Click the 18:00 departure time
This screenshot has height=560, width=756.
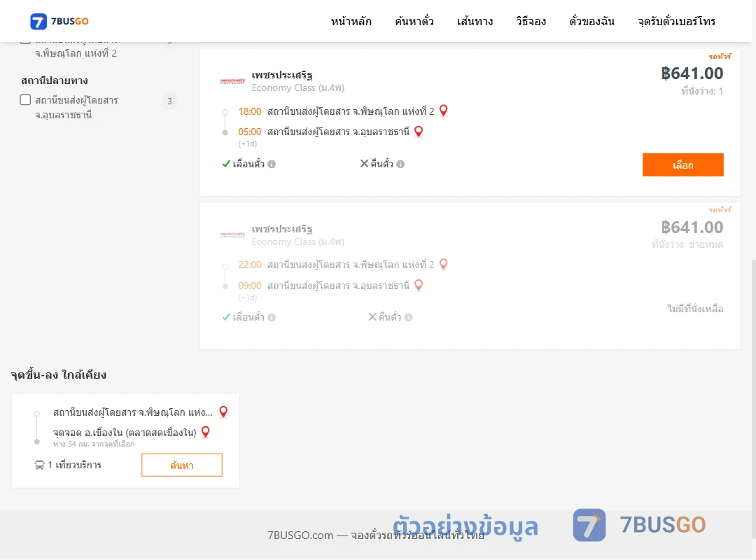point(250,111)
